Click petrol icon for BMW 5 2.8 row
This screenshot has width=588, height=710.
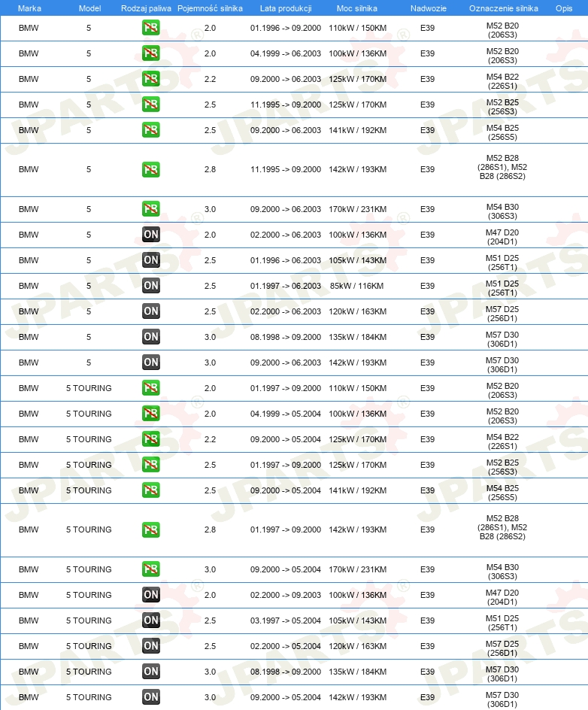point(150,169)
